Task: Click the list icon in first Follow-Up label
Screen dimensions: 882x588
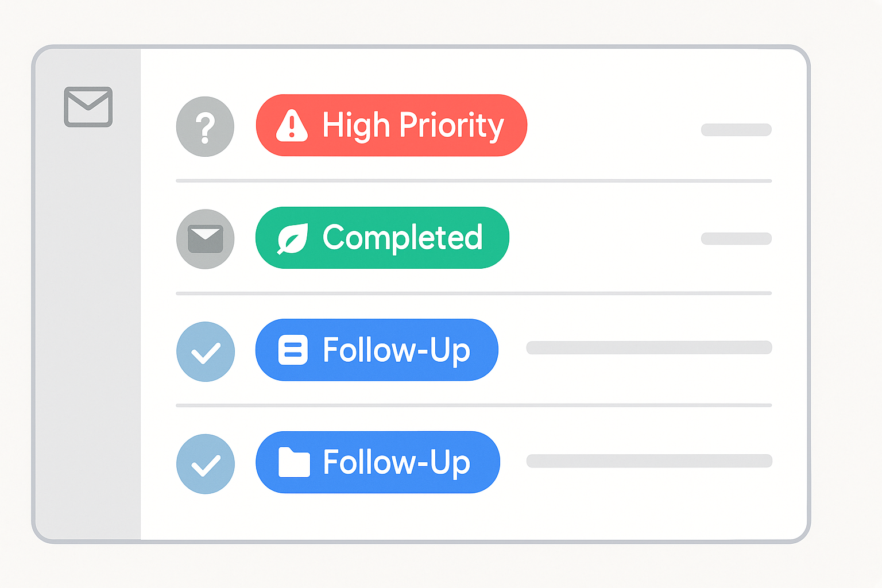Action: [x=293, y=350]
